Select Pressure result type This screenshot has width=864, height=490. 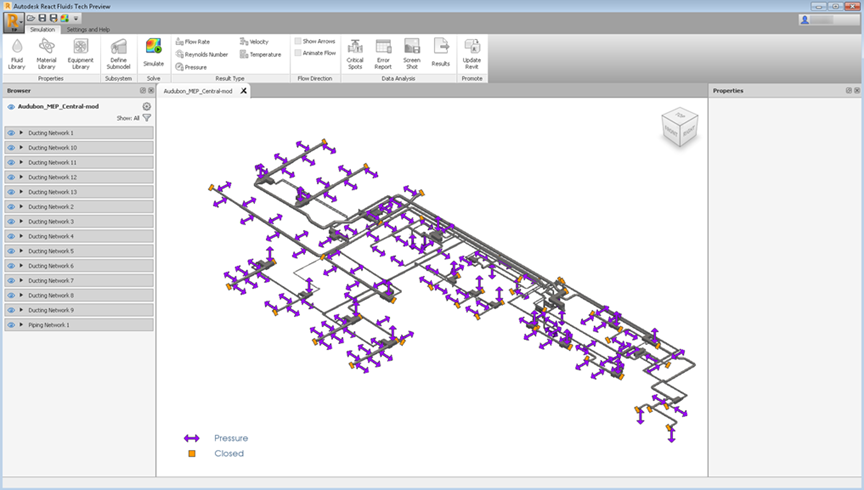click(x=191, y=67)
